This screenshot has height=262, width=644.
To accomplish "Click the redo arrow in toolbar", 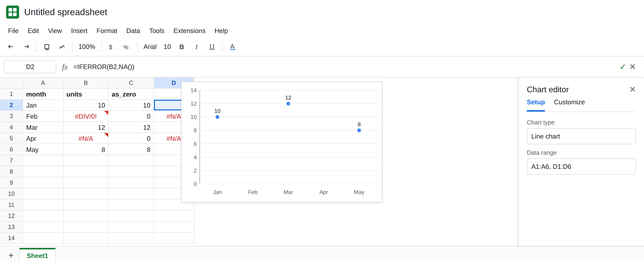I will pos(27,47).
